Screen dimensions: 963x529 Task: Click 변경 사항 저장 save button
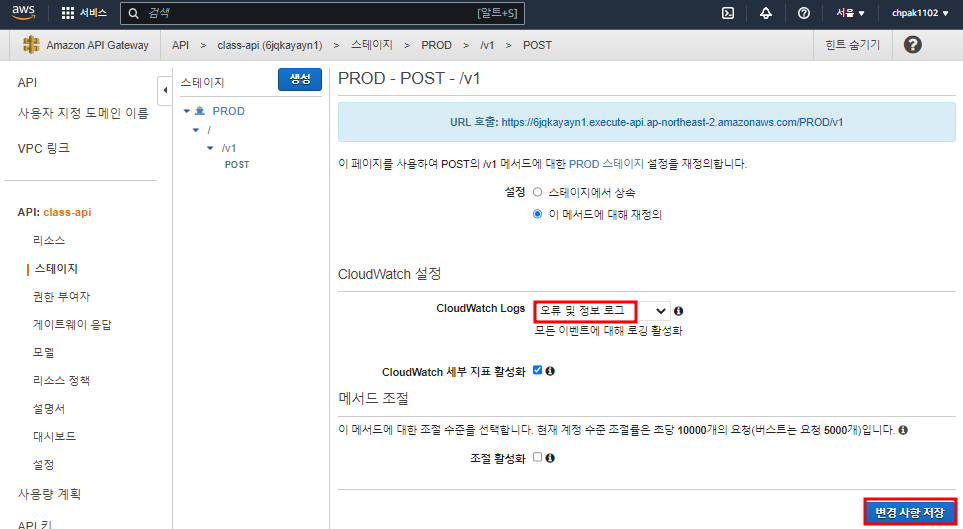[x=910, y=512]
